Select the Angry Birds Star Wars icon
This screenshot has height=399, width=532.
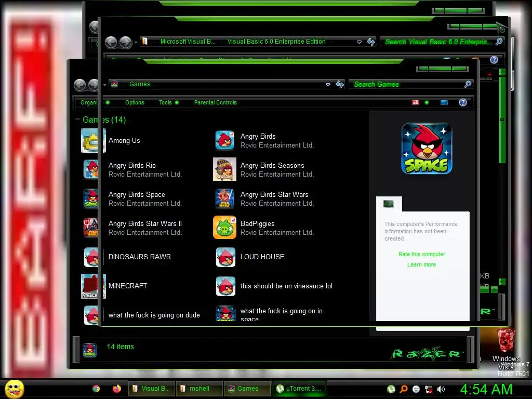coord(224,198)
